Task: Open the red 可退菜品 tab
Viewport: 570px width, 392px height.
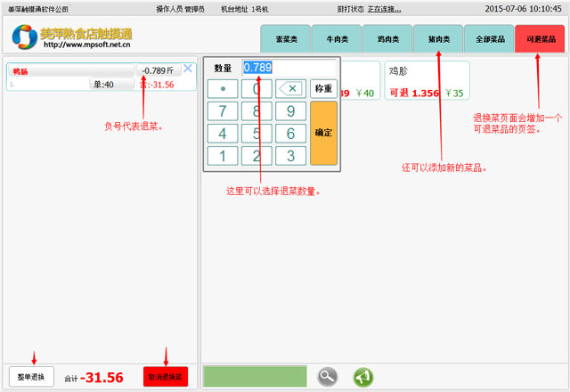Action: pos(541,39)
